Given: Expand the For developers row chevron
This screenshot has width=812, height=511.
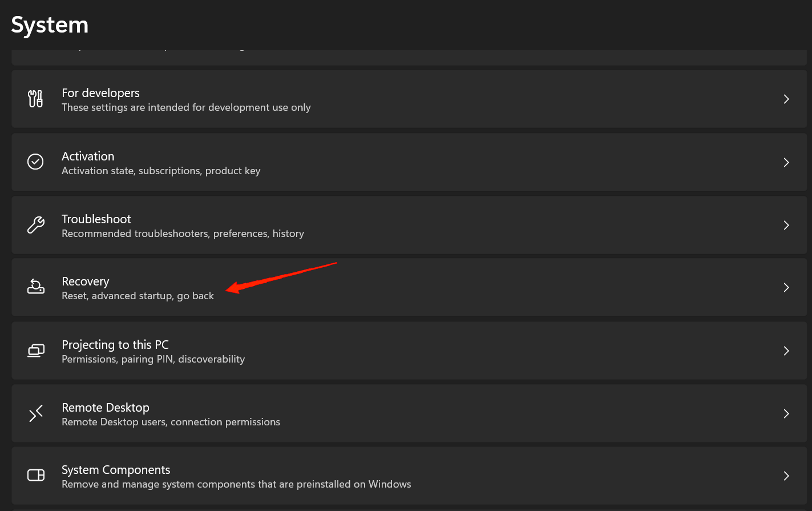Looking at the screenshot, I should click(x=786, y=99).
